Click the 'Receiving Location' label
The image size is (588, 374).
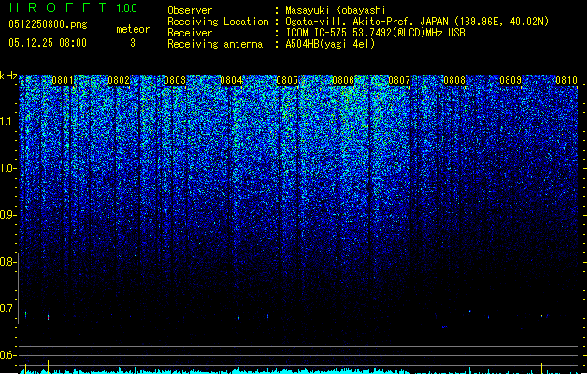click(218, 22)
